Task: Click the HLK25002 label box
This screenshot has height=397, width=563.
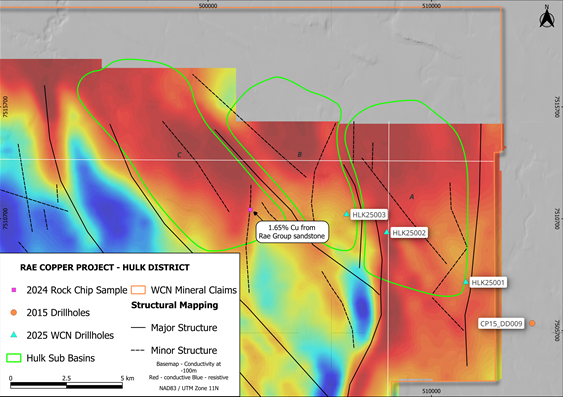Action: click(409, 233)
